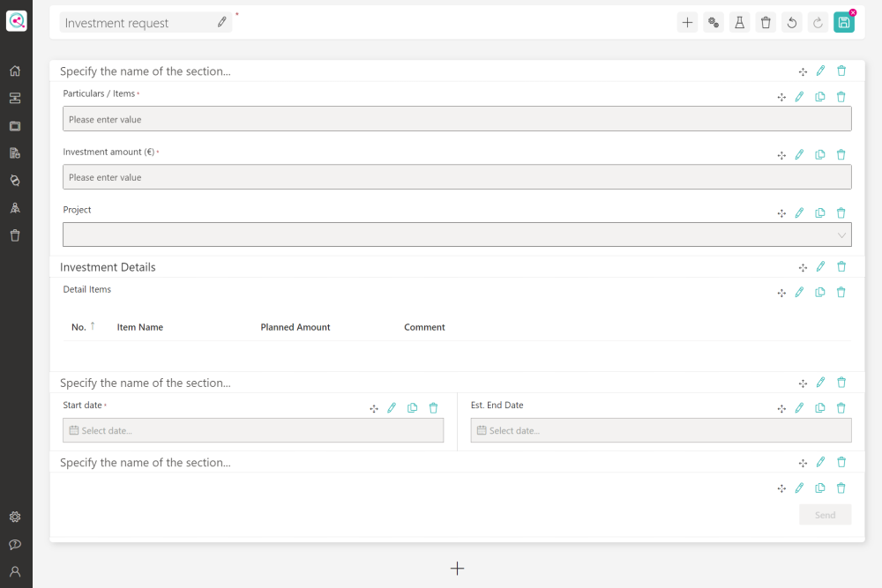Delete the Particulars / Items field
The image size is (882, 588).
[841, 97]
